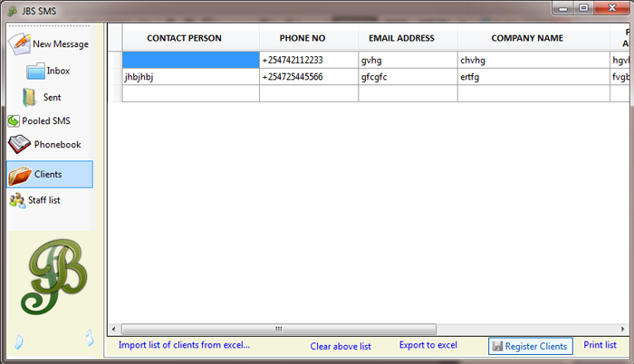Image resolution: width=634 pixels, height=364 pixels.
Task: Open Staff list icon
Action: pos(17,200)
